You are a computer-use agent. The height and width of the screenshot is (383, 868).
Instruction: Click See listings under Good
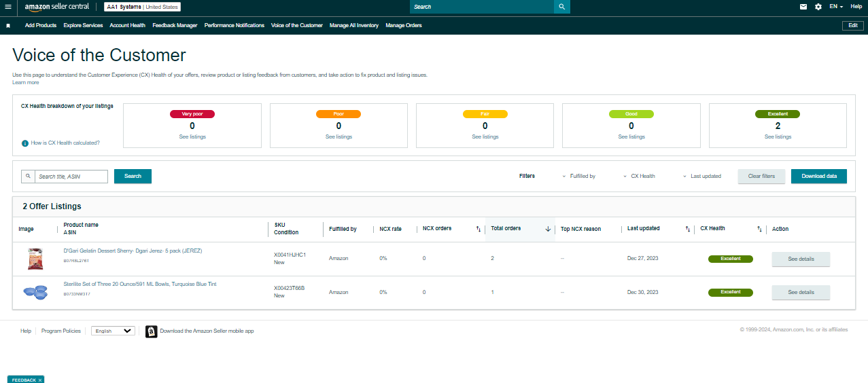pos(631,136)
